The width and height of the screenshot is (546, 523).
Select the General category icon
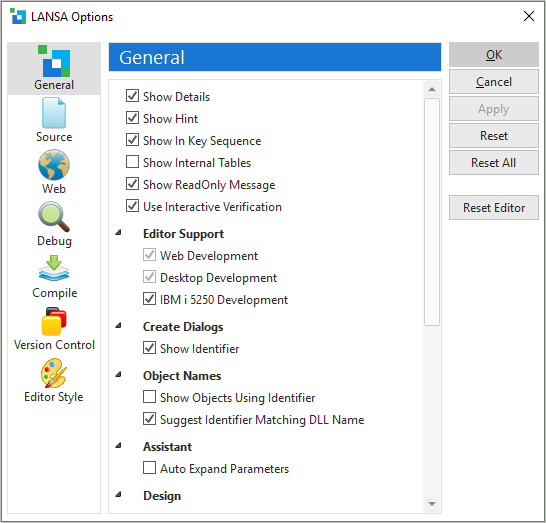click(x=54, y=61)
